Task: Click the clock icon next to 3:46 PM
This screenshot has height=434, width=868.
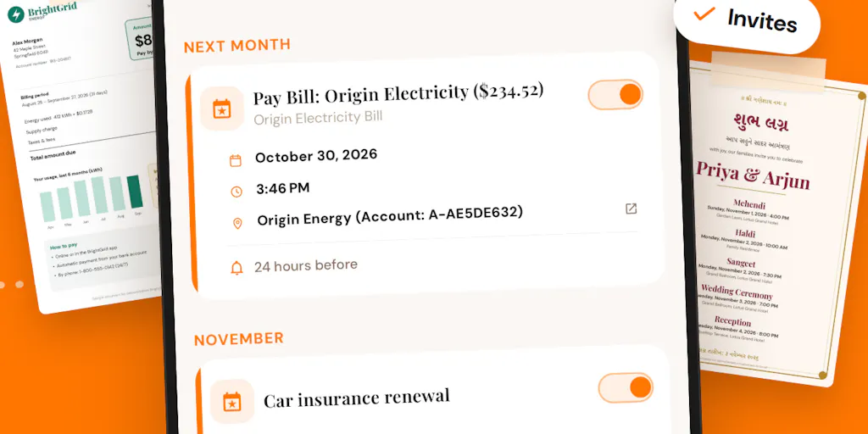Action: (236, 192)
